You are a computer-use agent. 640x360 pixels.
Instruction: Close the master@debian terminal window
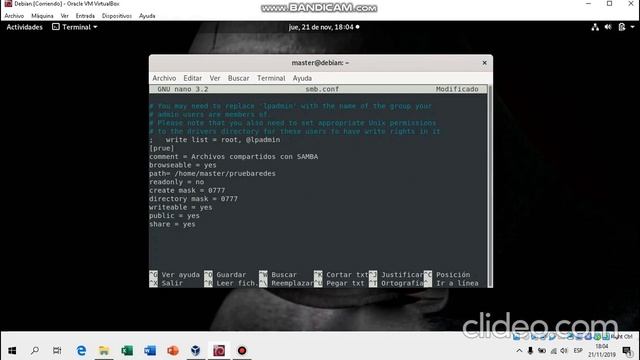[484, 63]
